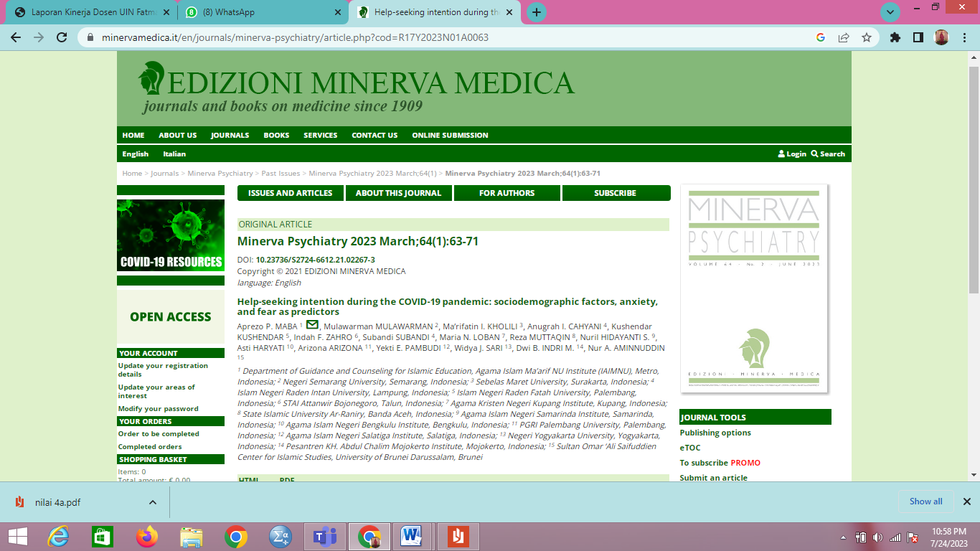Open Mozilla Firefox from the taskbar
The width and height of the screenshot is (980, 551).
coord(146,537)
